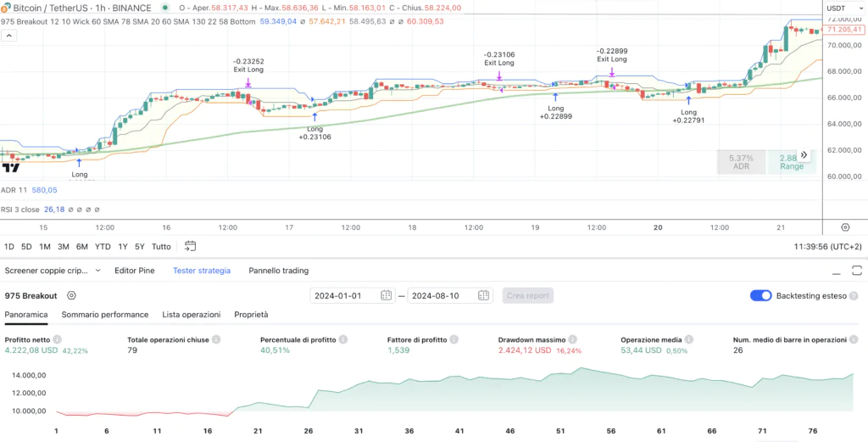Set range to 6M
Image resolution: width=868 pixels, height=442 pixels.
pos(82,247)
